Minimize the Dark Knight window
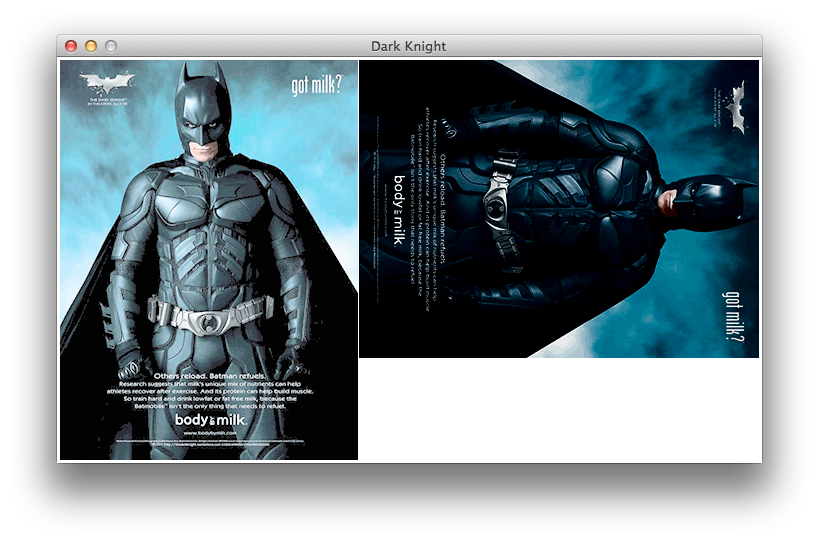The height and width of the screenshot is (542, 819). [x=91, y=46]
